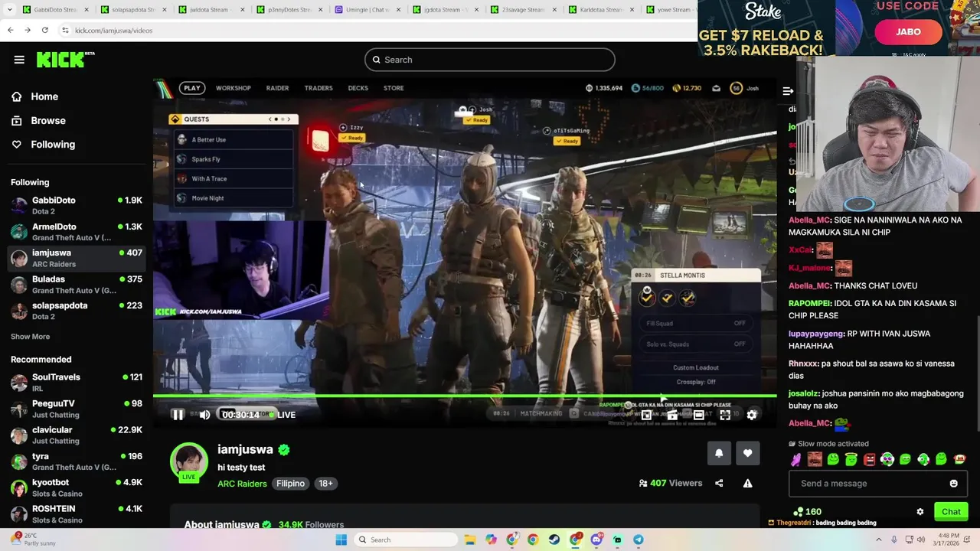
Task: Open Windows Start menu
Action: click(341, 540)
